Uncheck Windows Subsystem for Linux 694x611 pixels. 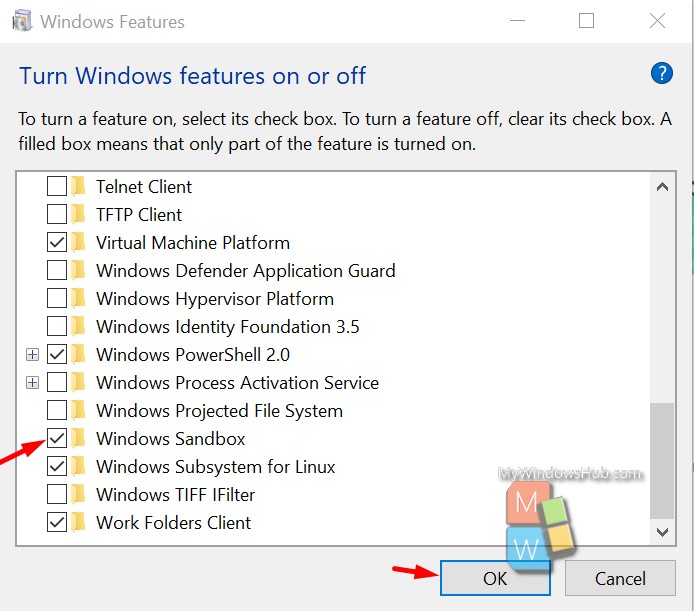[57, 466]
